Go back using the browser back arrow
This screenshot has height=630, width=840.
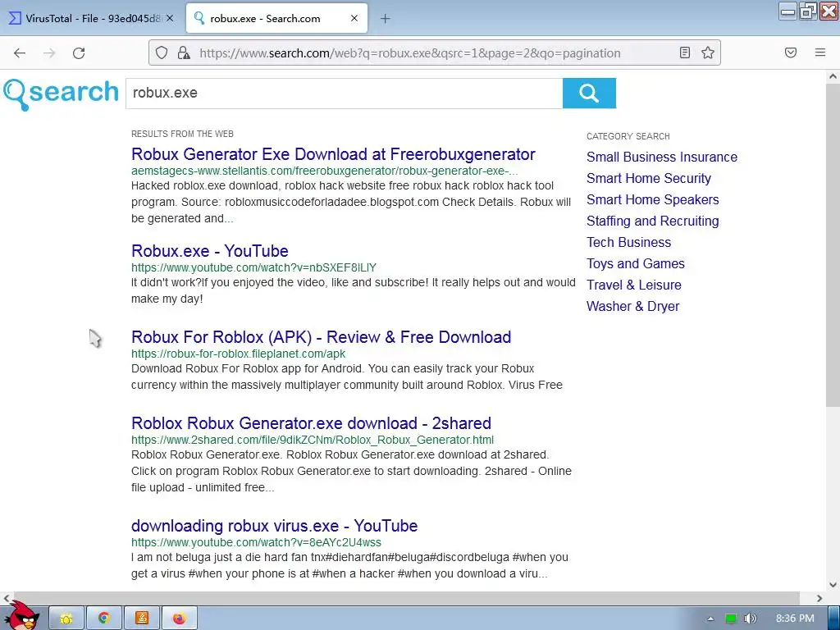[x=20, y=53]
